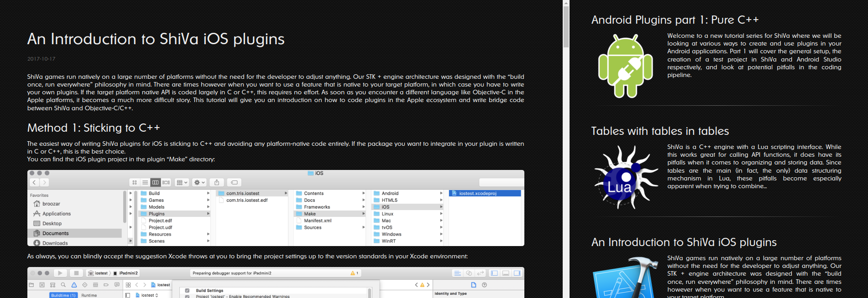Open the Xcode symbol navigator
The image size is (868, 298).
(52, 285)
